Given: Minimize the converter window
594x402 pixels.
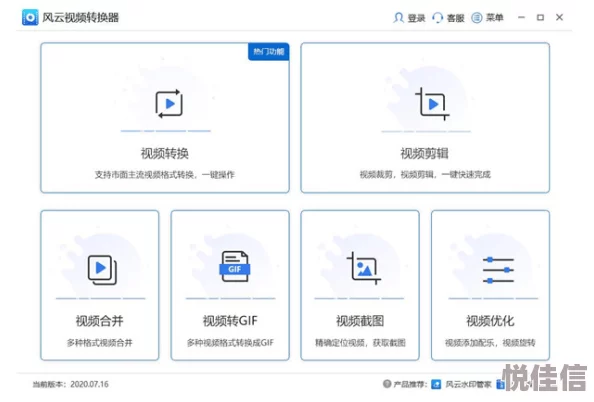Looking at the screenshot, I should 521,17.
